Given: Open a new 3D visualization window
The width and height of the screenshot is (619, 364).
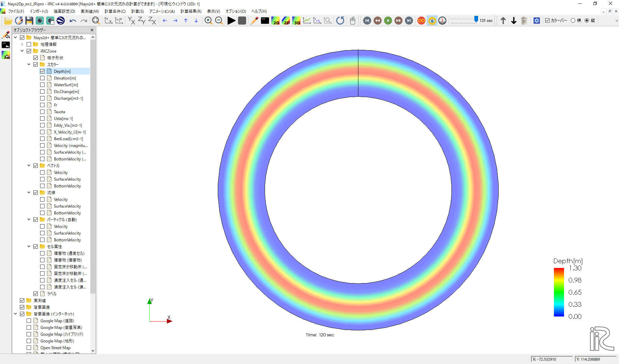Looking at the screenshot, I should coord(296,21).
